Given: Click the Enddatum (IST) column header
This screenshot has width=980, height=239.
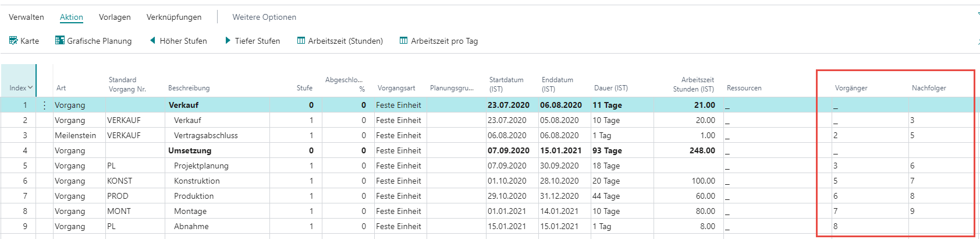Looking at the screenshot, I should [x=558, y=85].
